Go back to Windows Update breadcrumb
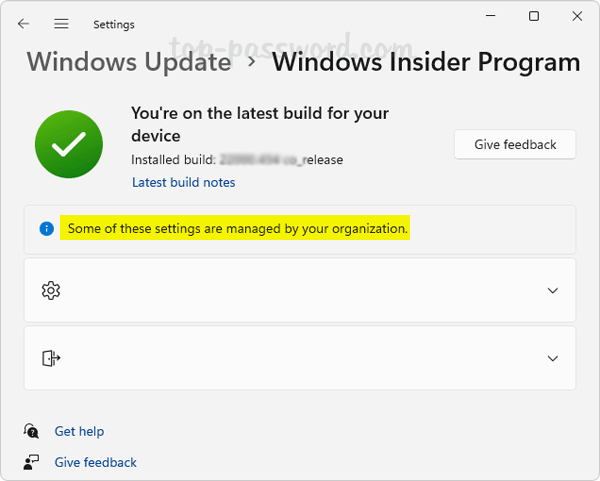The height and width of the screenshot is (481, 600). 129,62
